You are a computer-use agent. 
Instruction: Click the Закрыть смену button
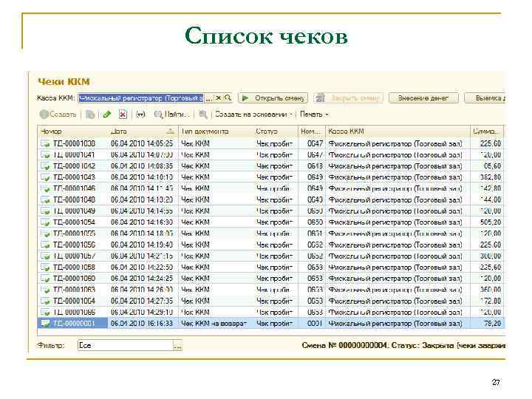pos(349,98)
